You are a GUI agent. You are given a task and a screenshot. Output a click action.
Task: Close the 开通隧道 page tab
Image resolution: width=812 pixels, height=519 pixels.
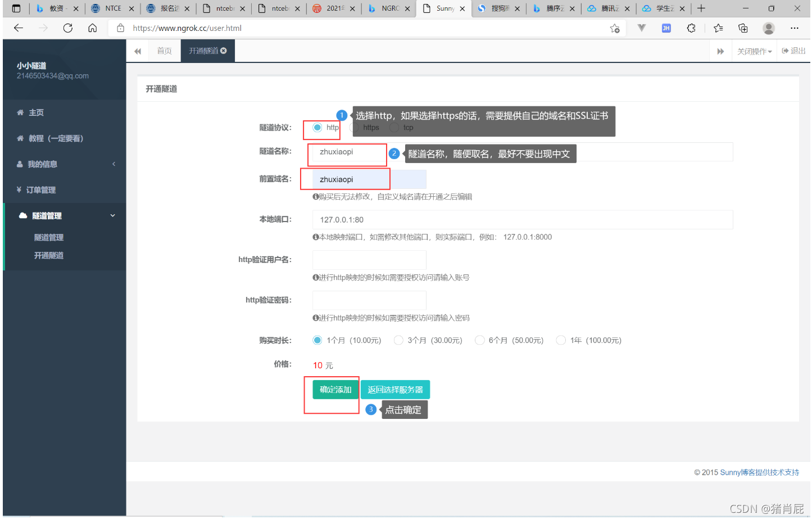(x=224, y=51)
